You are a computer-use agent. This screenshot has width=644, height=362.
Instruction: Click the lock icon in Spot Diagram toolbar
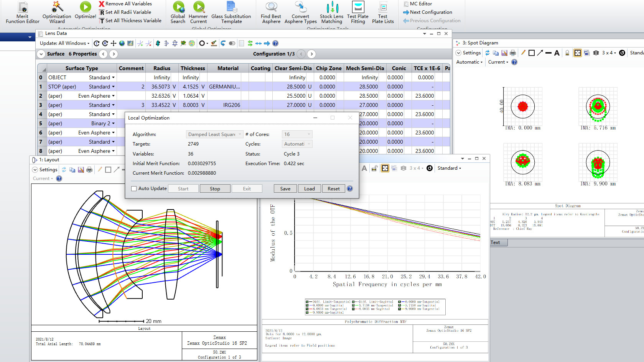point(567,53)
